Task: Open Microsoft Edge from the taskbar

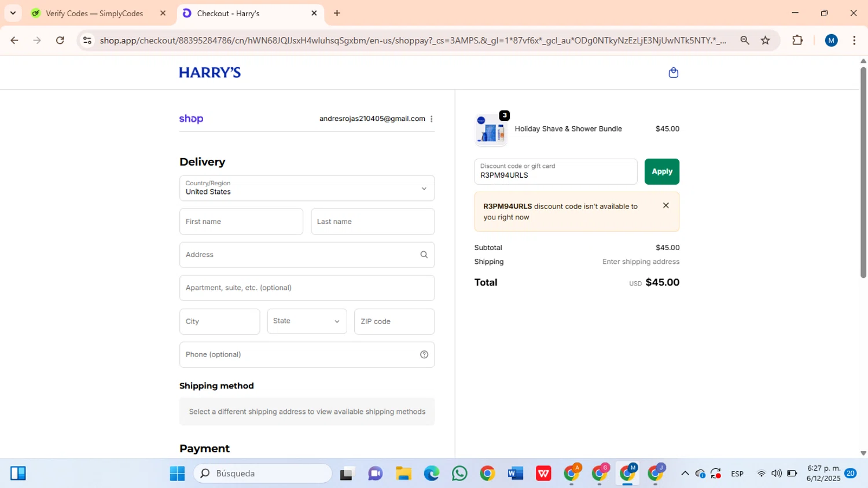Action: [431, 474]
